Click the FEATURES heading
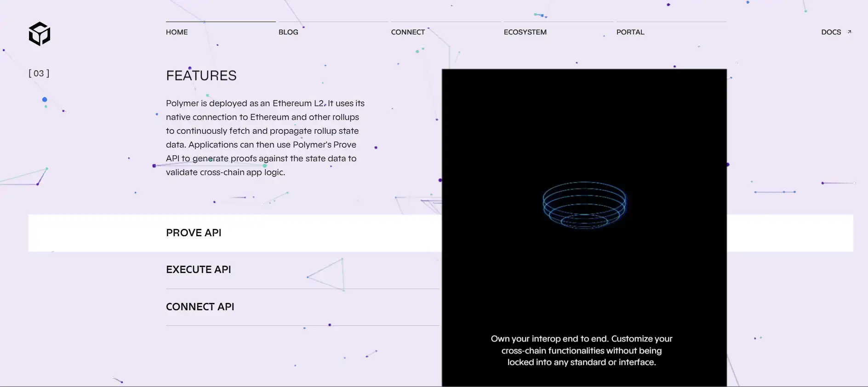868x387 pixels. pyautogui.click(x=201, y=76)
